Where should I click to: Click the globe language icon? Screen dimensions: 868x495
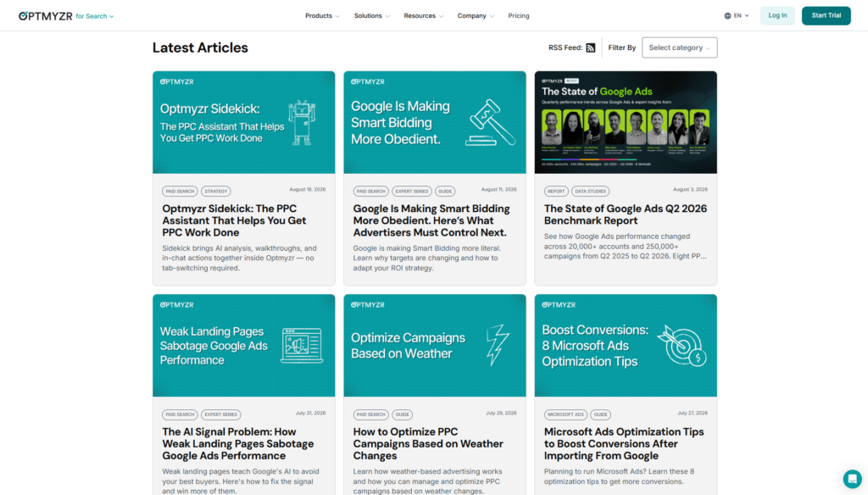727,16
